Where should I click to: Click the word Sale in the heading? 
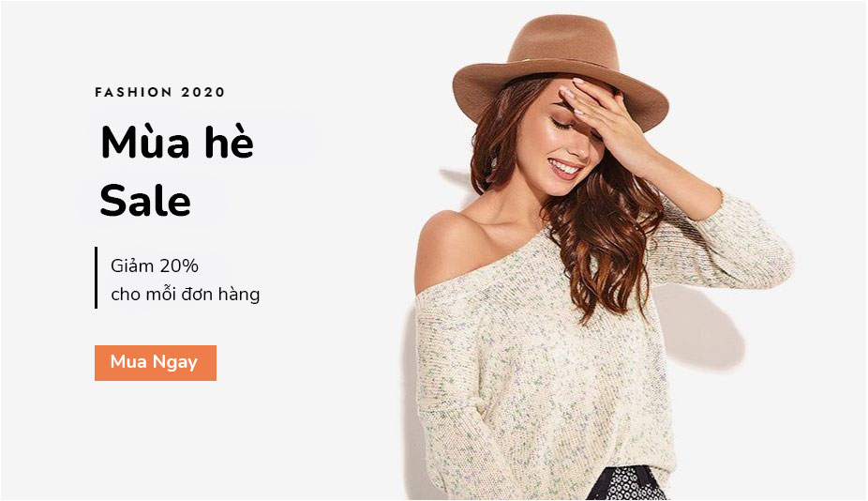click(x=145, y=200)
